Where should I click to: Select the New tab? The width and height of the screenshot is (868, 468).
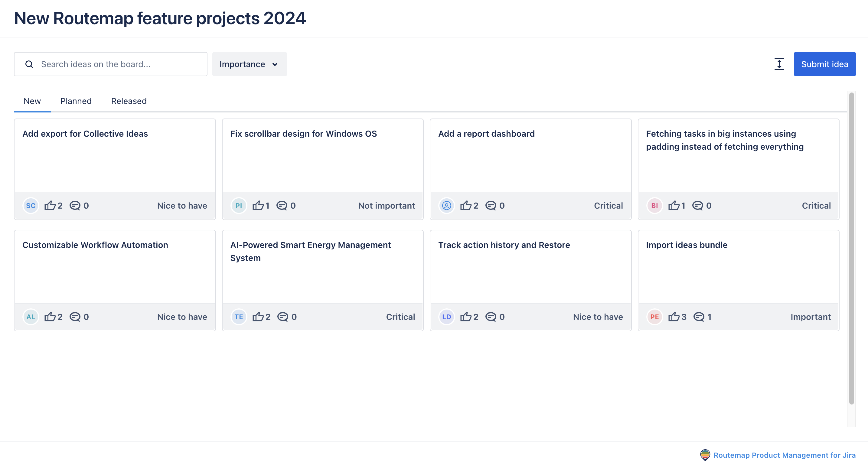(32, 101)
